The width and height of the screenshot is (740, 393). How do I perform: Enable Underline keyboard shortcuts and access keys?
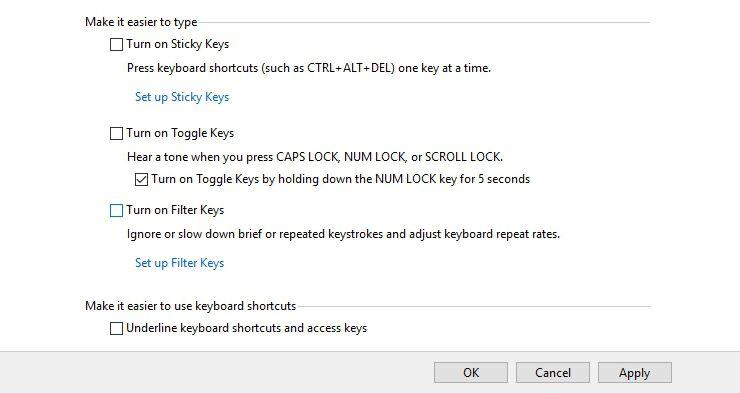116,328
